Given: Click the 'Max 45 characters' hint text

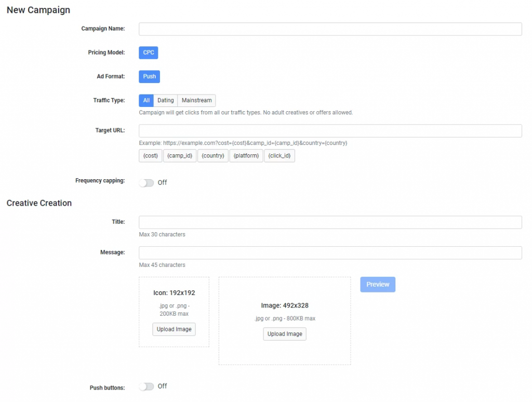Looking at the screenshot, I should [162, 265].
